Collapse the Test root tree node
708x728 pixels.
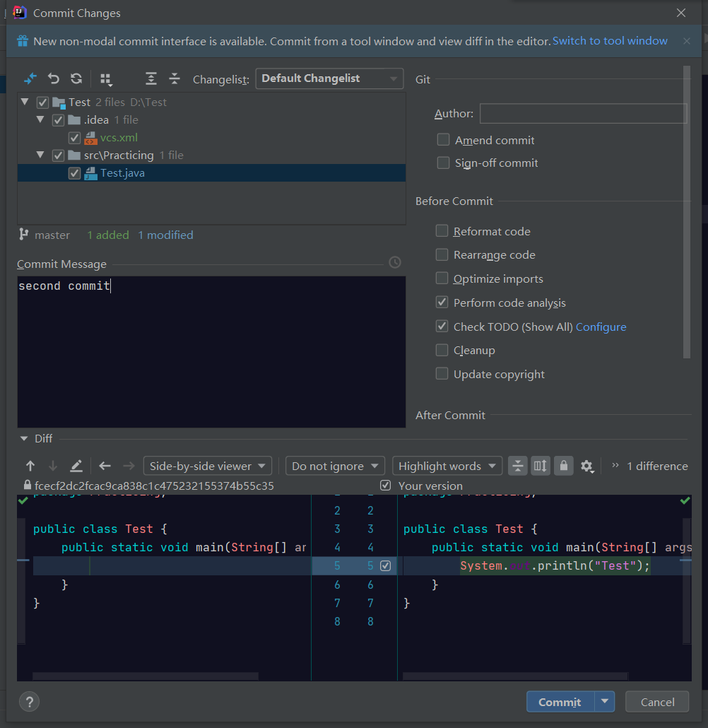coord(25,102)
